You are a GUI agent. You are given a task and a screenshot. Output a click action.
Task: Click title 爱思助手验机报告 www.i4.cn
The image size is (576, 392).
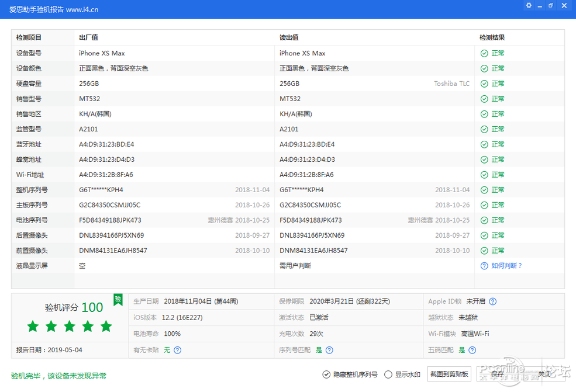click(x=54, y=9)
